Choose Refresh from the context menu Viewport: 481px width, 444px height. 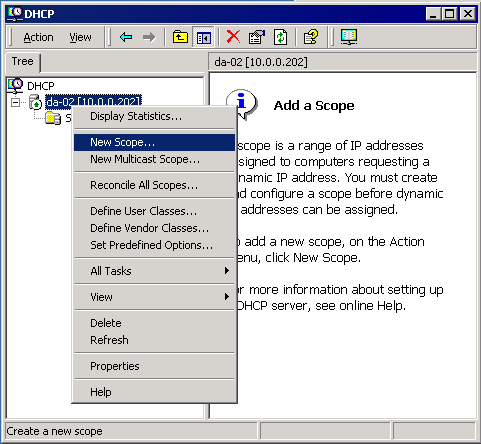tap(154, 340)
